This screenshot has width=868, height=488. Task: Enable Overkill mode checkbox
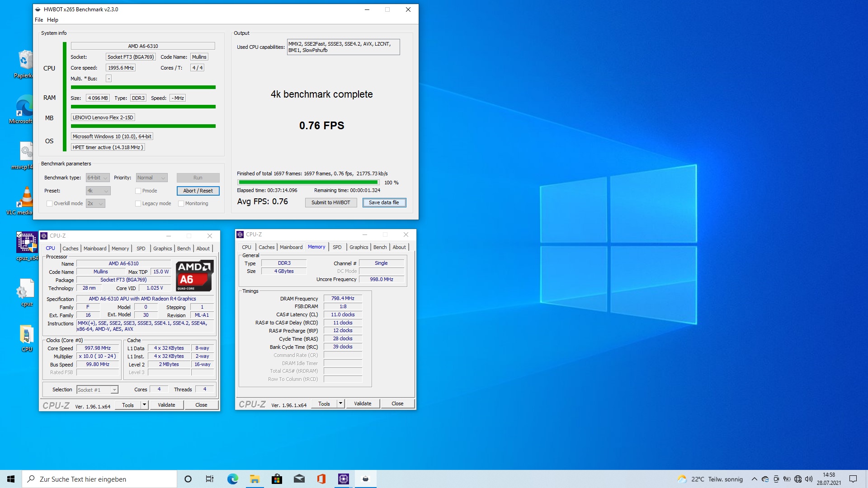pyautogui.click(x=49, y=203)
